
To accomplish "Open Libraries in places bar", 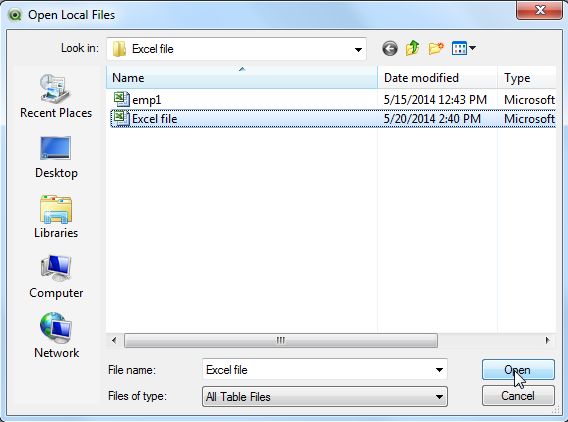I will tap(56, 217).
